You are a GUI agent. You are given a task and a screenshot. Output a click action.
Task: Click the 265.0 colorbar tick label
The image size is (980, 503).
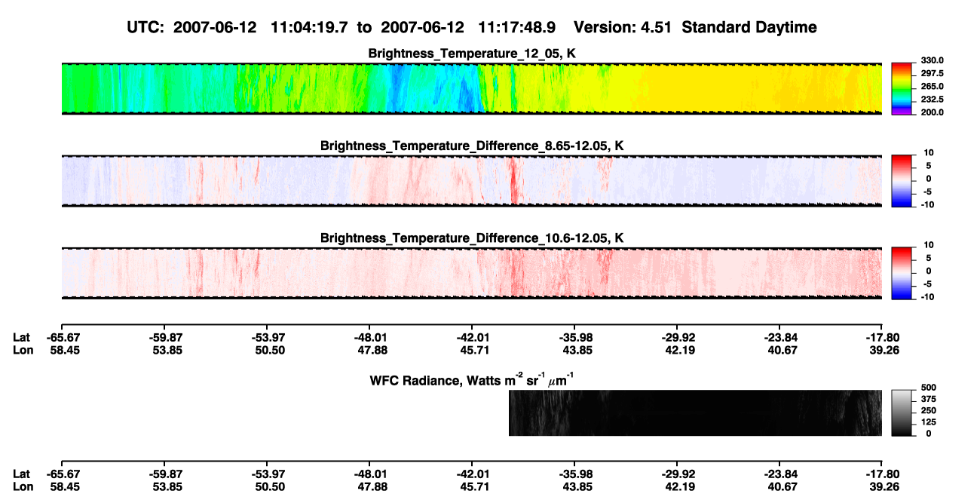click(932, 86)
